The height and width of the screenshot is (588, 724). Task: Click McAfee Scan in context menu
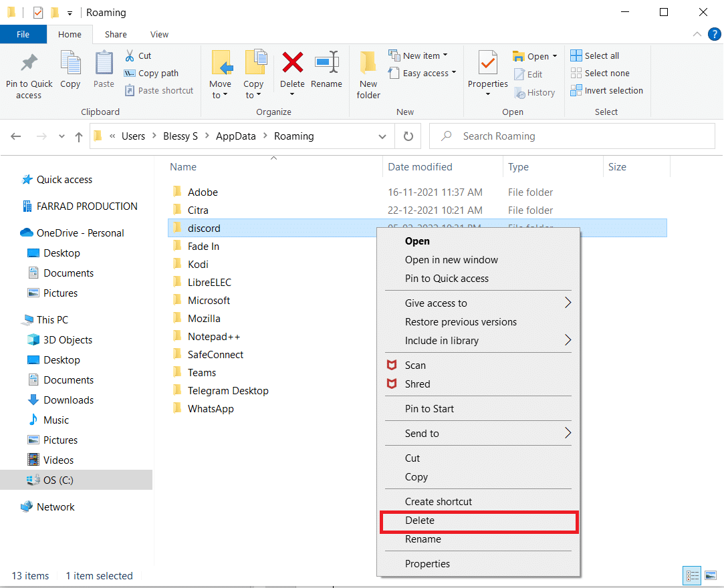[478, 365]
